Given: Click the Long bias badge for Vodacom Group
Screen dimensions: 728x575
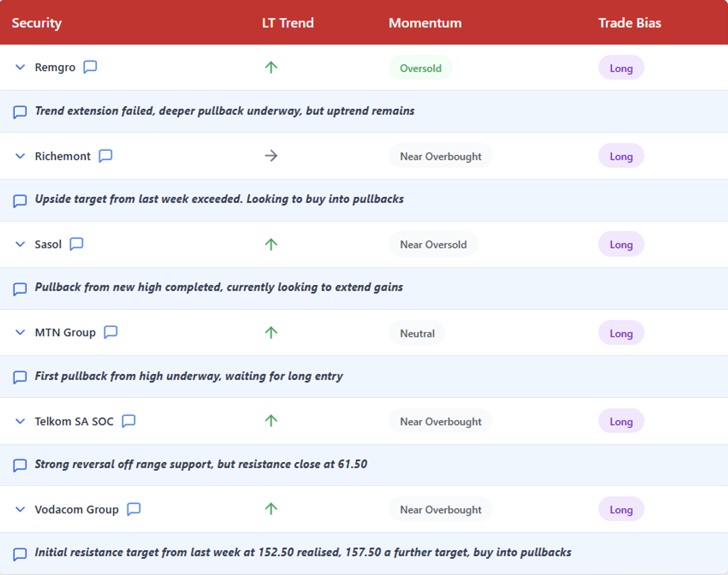Looking at the screenshot, I should pos(621,509).
